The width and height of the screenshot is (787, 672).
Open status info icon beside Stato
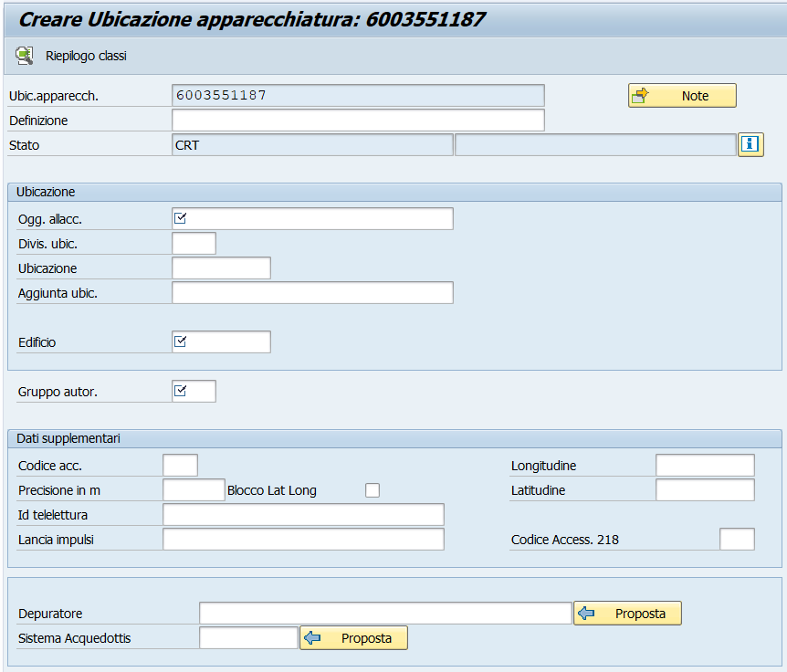pyautogui.click(x=750, y=144)
